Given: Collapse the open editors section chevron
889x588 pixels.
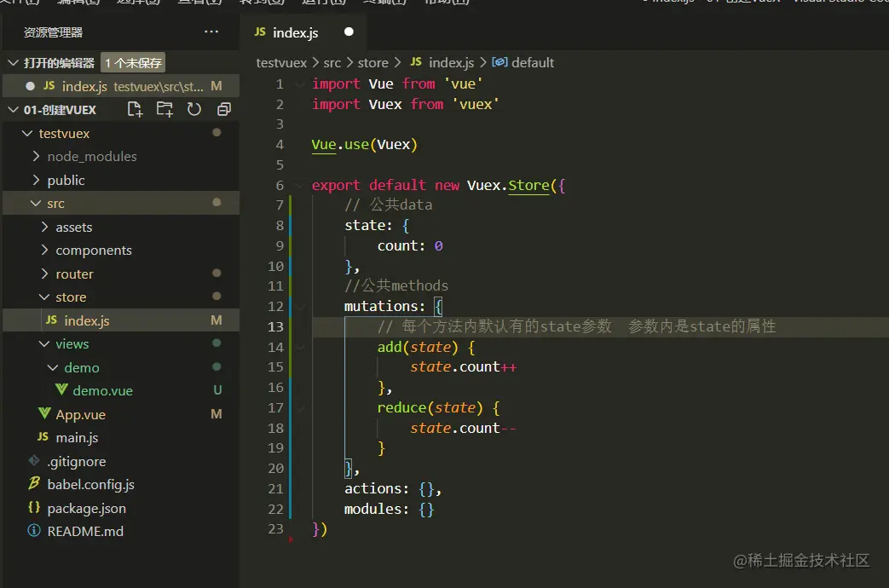Looking at the screenshot, I should [x=13, y=62].
